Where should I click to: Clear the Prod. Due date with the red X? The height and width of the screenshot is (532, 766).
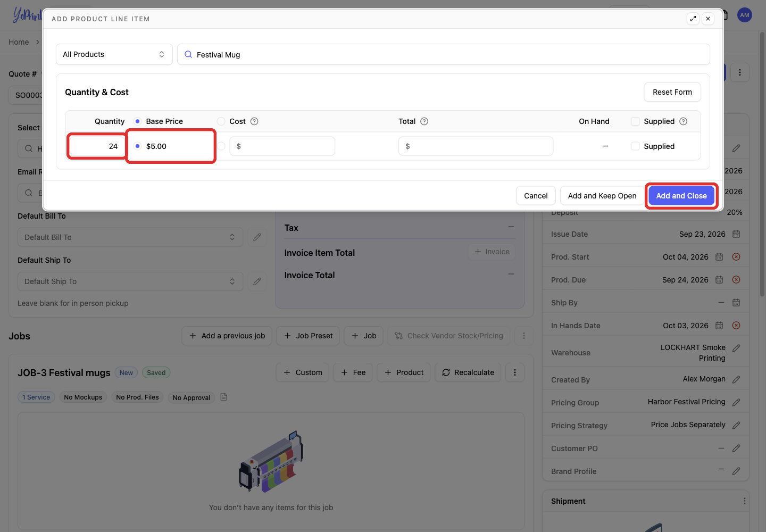coord(736,280)
